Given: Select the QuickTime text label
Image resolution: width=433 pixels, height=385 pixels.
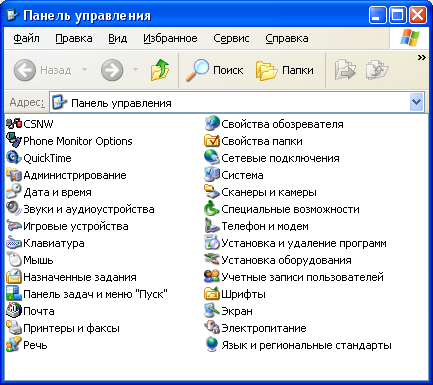Looking at the screenshot, I should pos(47,158).
